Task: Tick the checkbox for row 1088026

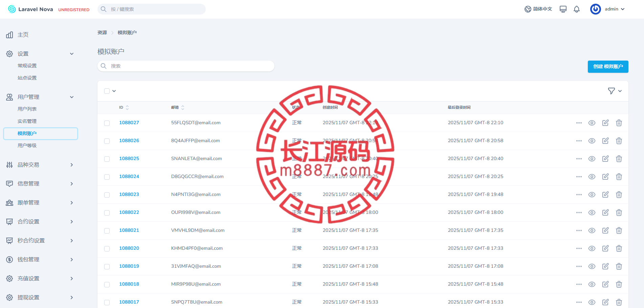Action: coord(107,141)
